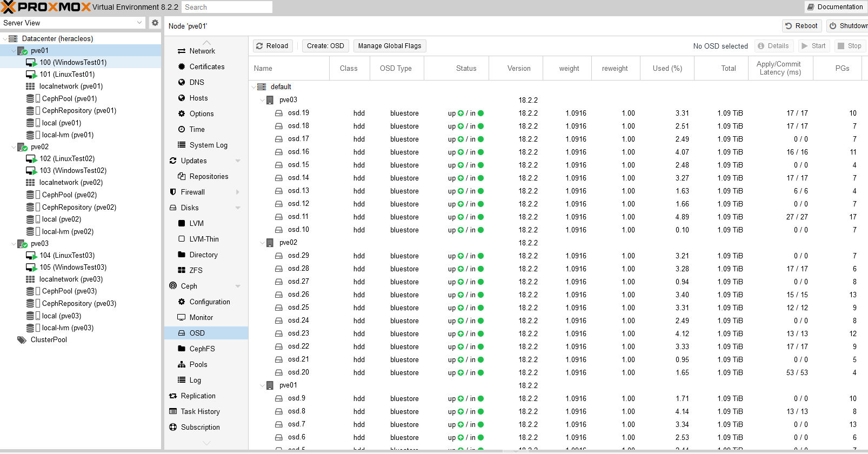Click the ClusterPool tag icon

[x=22, y=340]
